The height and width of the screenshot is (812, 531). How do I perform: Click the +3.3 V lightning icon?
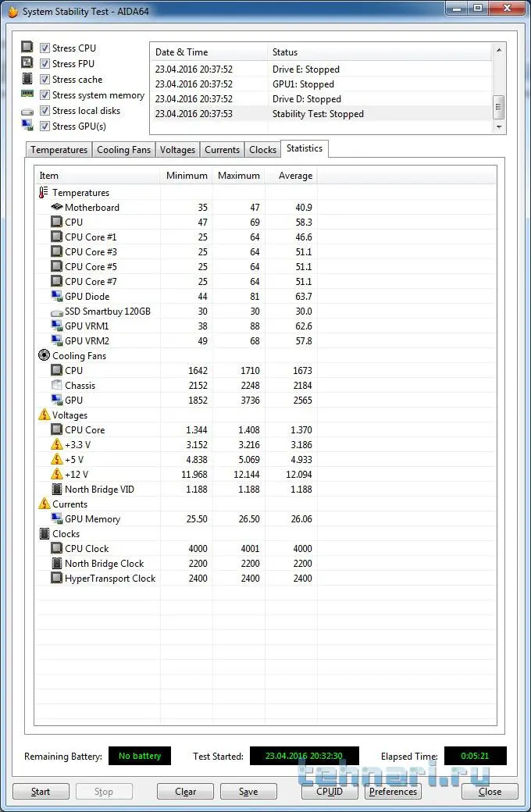(56, 444)
